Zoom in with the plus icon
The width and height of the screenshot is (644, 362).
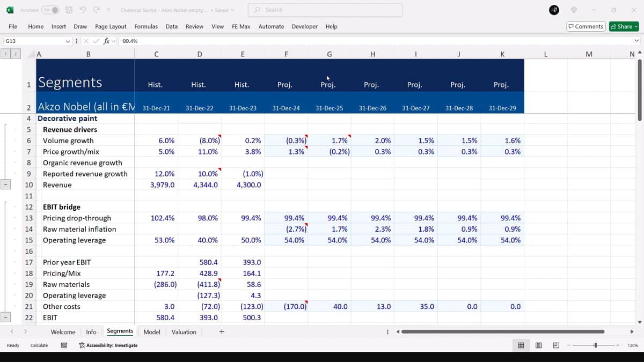coord(618,345)
